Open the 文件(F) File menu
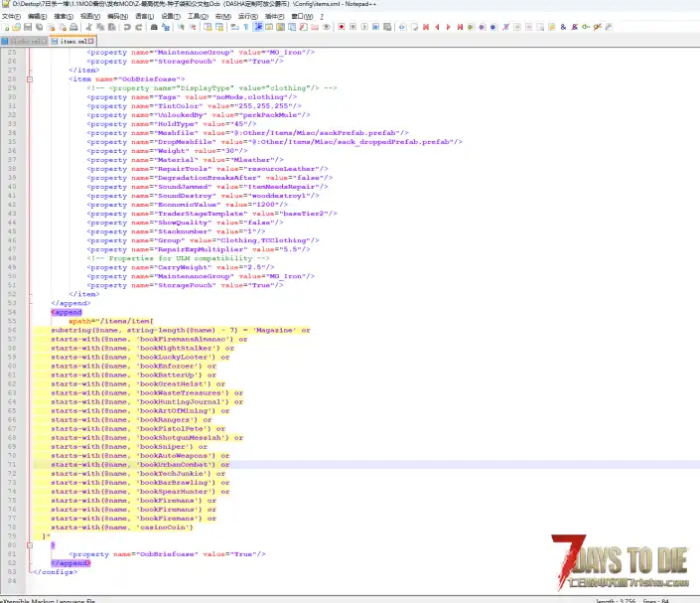The image size is (700, 603). (11, 16)
